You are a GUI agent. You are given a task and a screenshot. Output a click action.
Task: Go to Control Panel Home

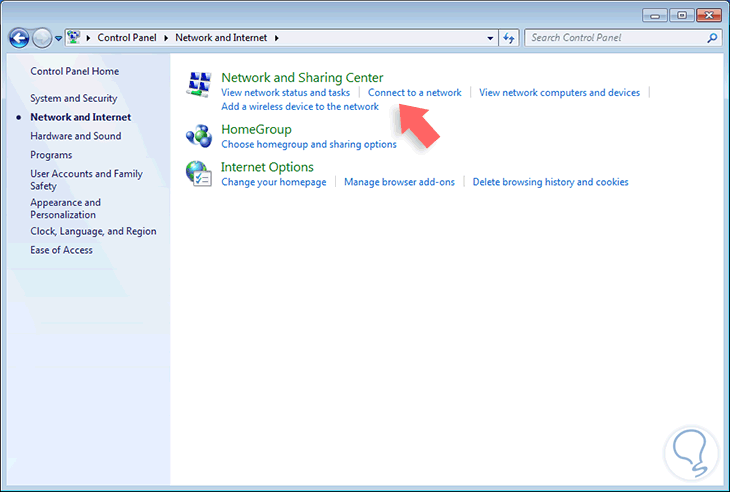coord(74,71)
